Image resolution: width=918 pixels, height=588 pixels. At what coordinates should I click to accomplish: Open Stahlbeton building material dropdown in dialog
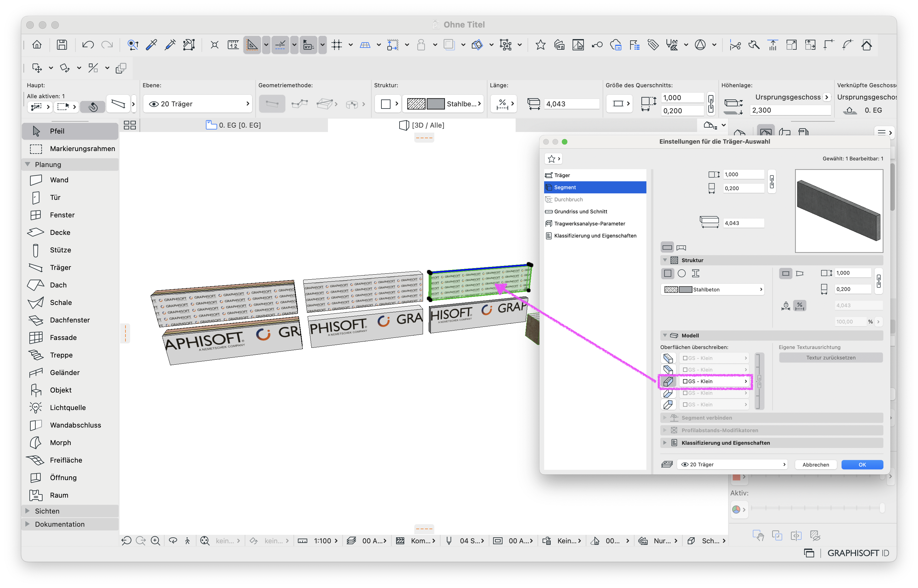(x=712, y=290)
